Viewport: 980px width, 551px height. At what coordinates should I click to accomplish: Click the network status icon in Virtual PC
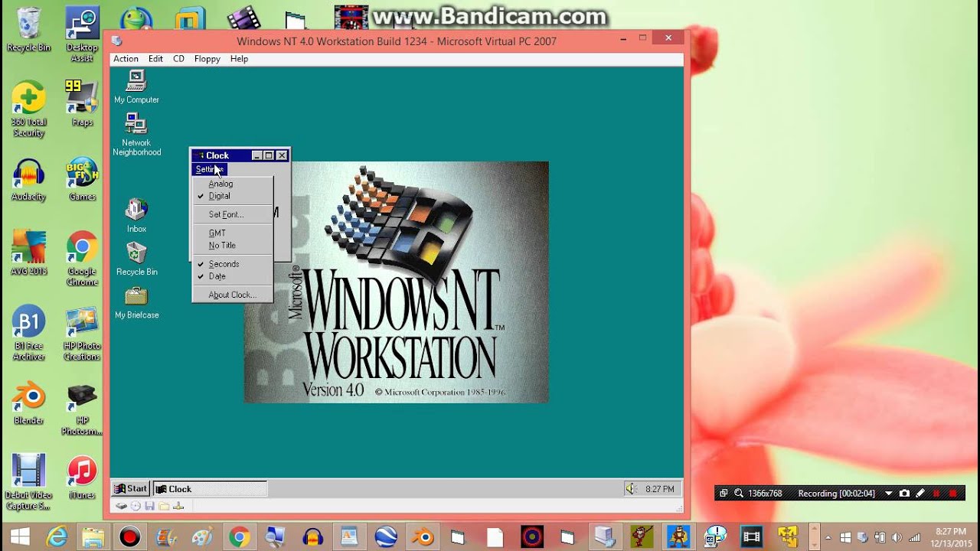(178, 506)
